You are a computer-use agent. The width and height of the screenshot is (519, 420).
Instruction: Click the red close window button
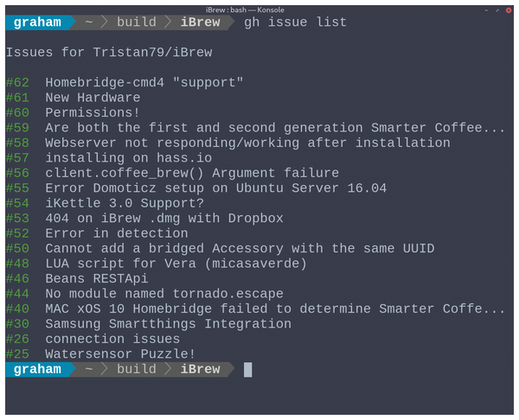509,10
